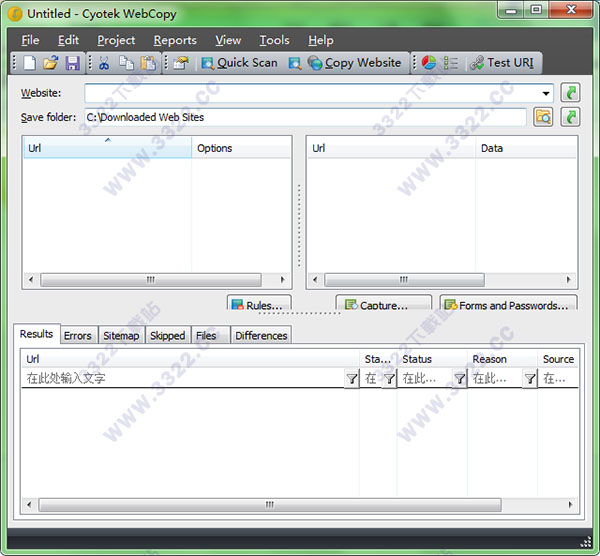Click left arrow of the forms list scrollbar
Screen dimensions: 600x556
coord(315,279)
